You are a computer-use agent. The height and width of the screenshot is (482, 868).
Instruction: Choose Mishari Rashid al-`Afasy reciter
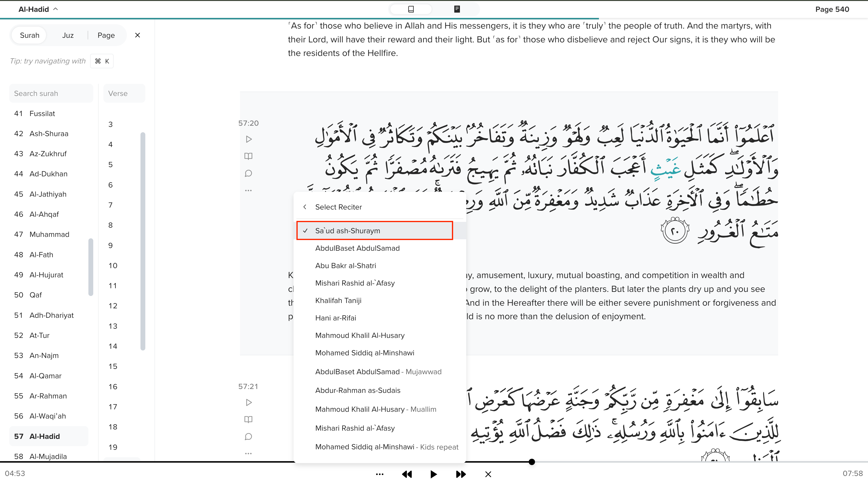[355, 283]
